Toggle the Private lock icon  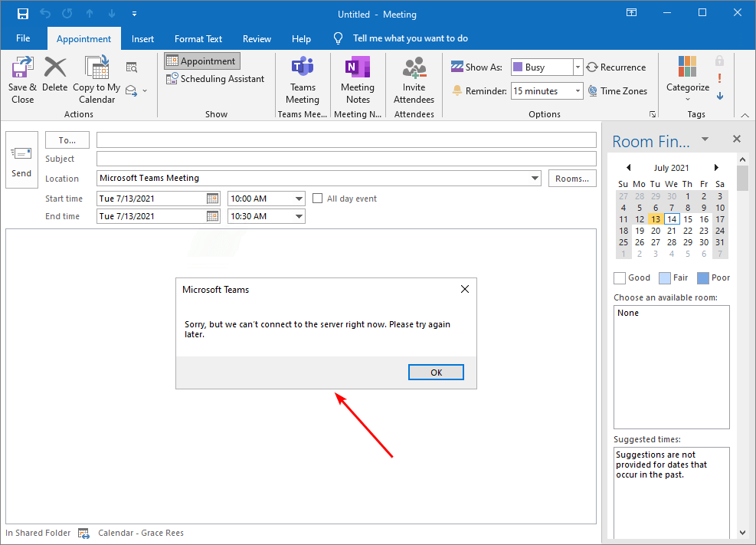(719, 61)
